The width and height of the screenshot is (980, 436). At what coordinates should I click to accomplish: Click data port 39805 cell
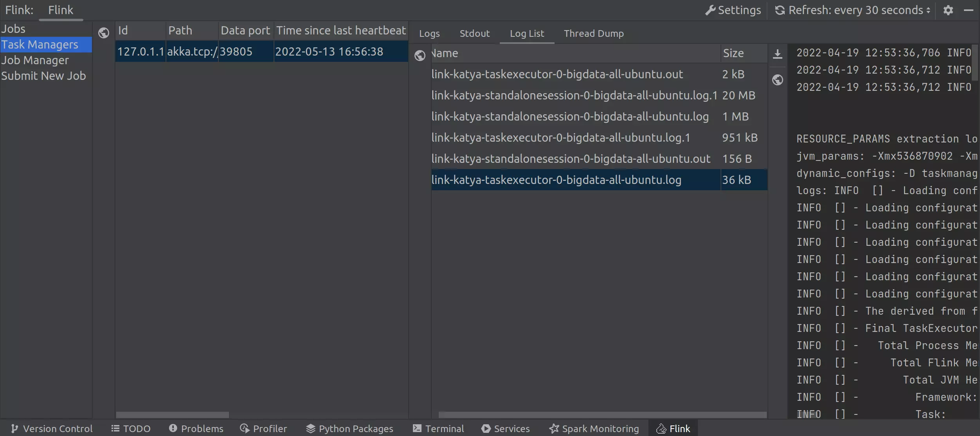tap(246, 52)
